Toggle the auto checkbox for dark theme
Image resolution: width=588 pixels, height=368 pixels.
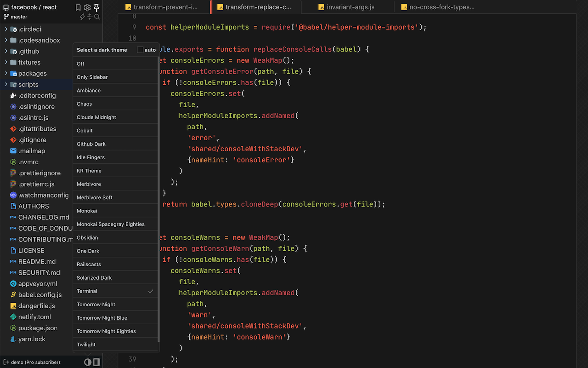click(x=140, y=50)
